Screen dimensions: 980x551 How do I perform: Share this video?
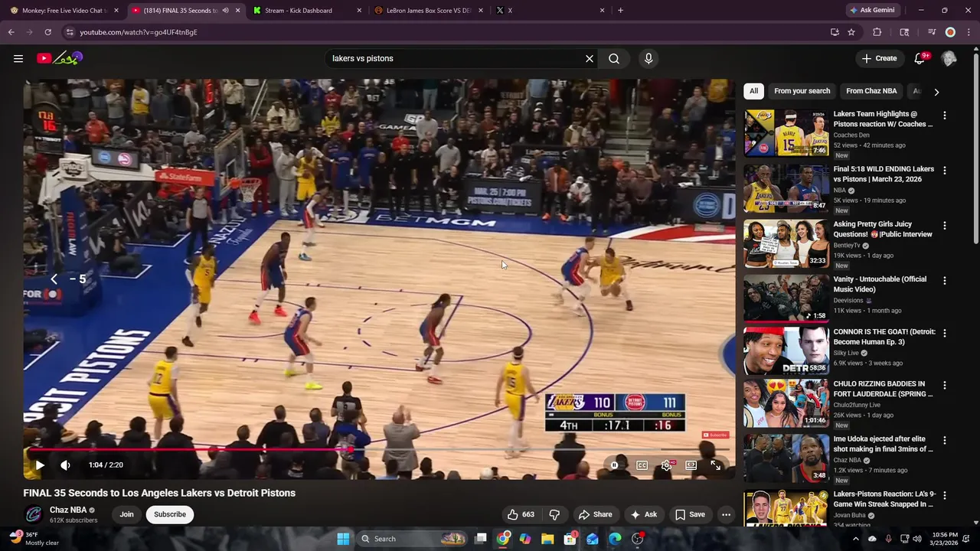pos(596,514)
